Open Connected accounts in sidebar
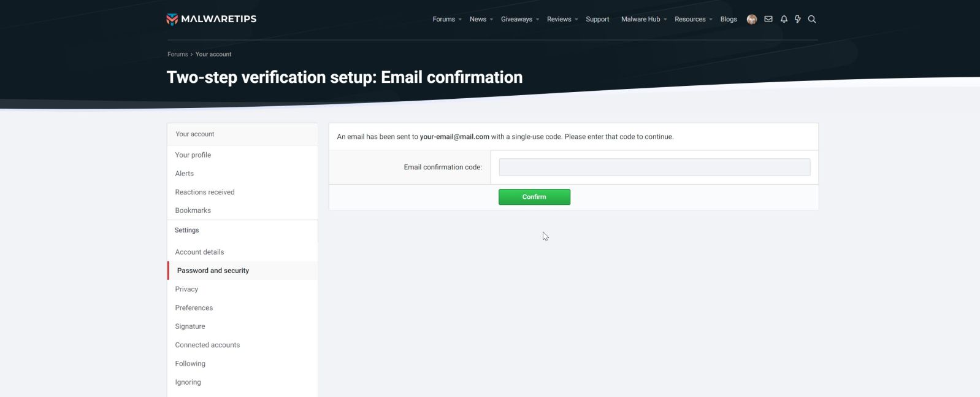The image size is (980, 397). 207,345
